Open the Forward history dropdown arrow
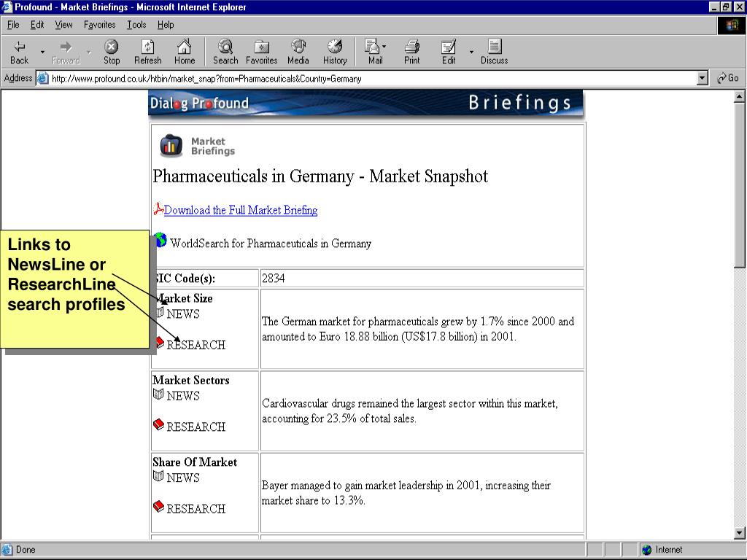Screen dimensions: 747x560 [89, 52]
